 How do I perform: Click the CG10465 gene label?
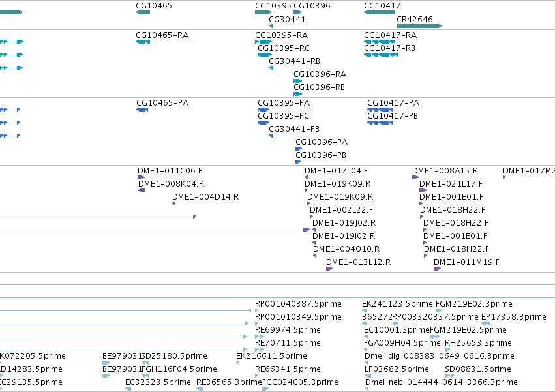(154, 6)
